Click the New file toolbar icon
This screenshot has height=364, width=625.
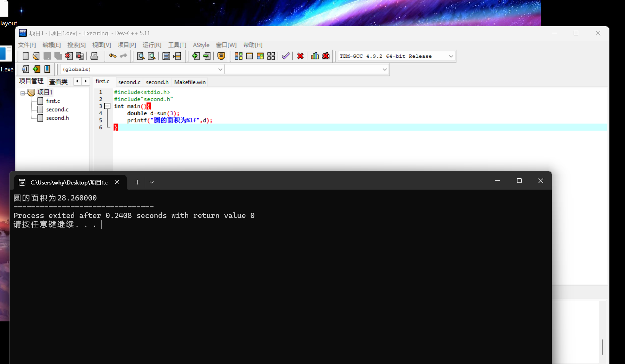coord(26,56)
